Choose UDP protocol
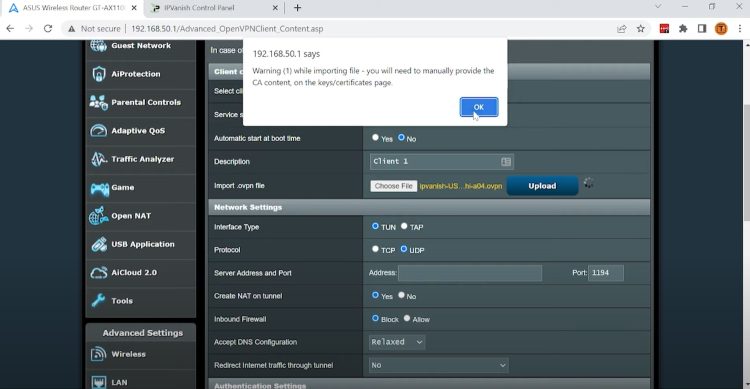Image resolution: width=750 pixels, height=389 pixels. pyautogui.click(x=404, y=249)
